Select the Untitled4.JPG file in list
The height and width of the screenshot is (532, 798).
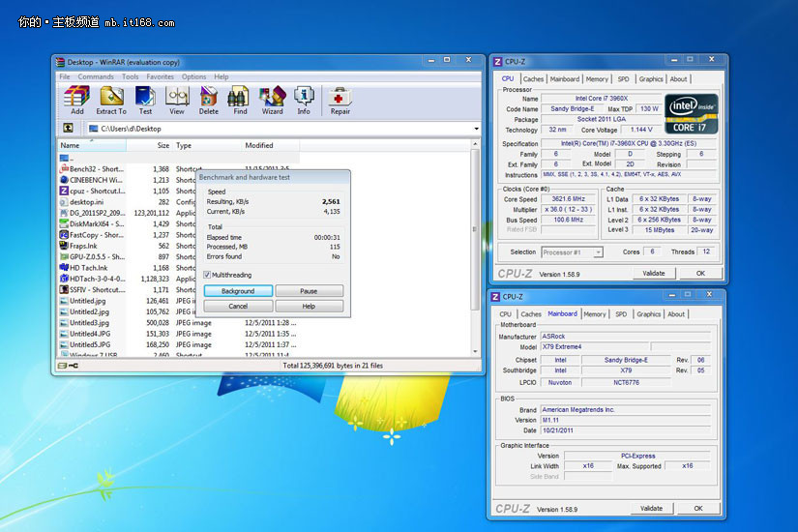click(x=89, y=334)
